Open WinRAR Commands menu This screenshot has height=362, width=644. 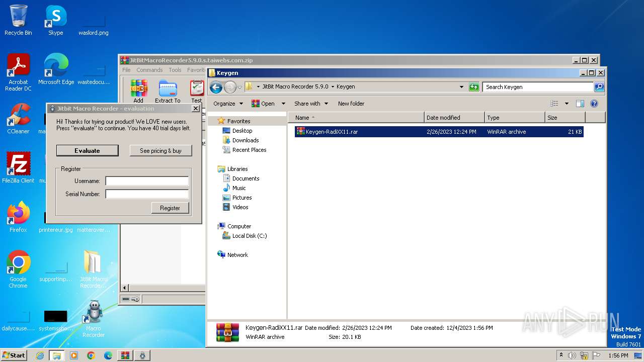point(149,70)
